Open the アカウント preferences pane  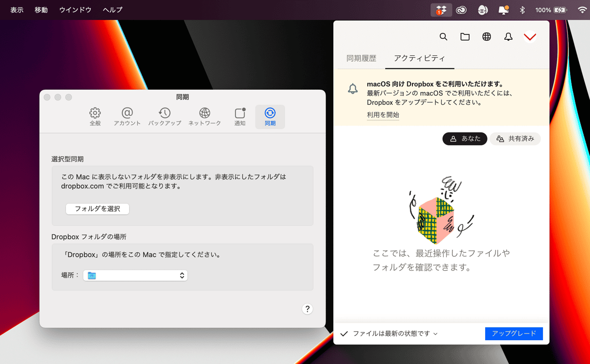[x=127, y=117]
